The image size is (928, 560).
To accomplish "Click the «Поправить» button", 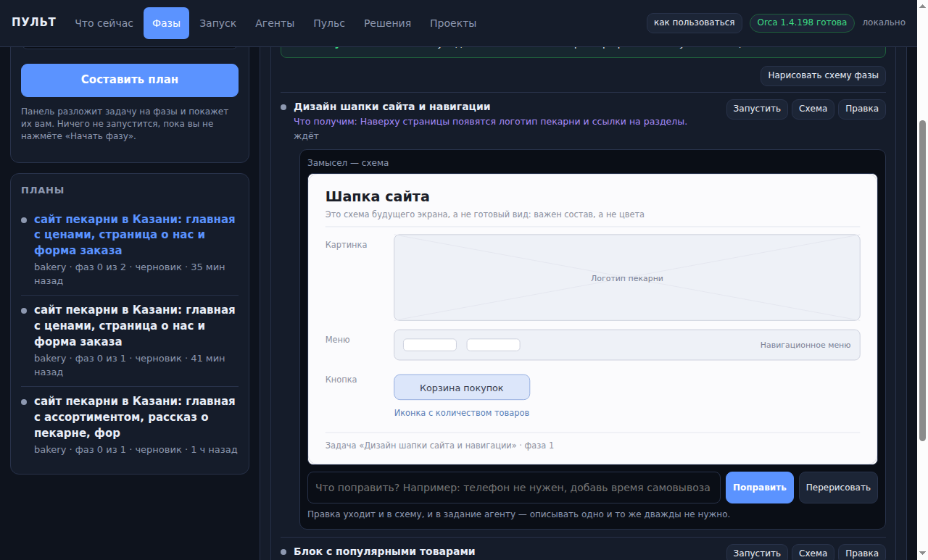I will 760,488.
